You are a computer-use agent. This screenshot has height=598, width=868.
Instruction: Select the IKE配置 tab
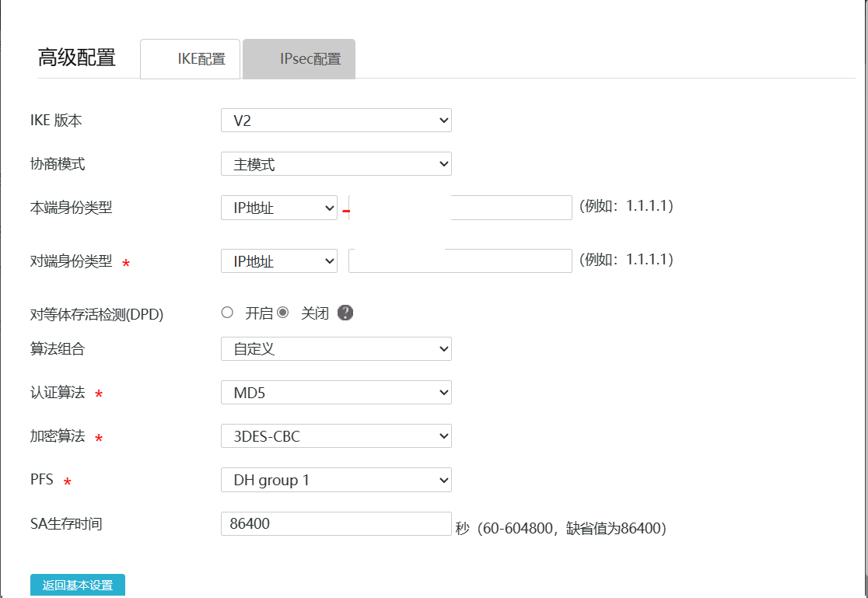point(191,59)
